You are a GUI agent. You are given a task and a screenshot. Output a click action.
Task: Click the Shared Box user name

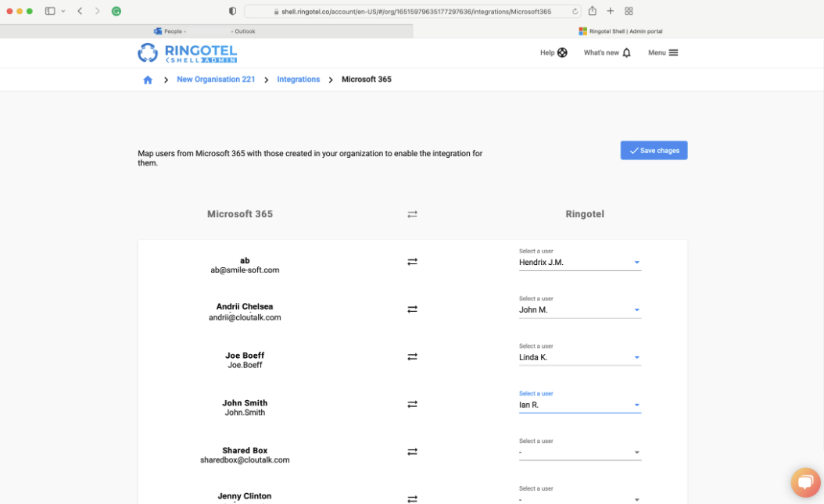pyautogui.click(x=245, y=450)
